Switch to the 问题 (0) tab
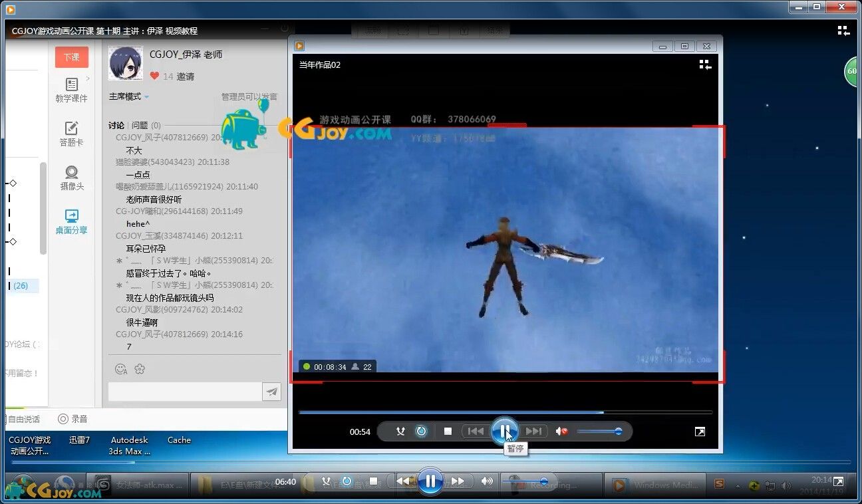The height and width of the screenshot is (504, 862). (146, 125)
